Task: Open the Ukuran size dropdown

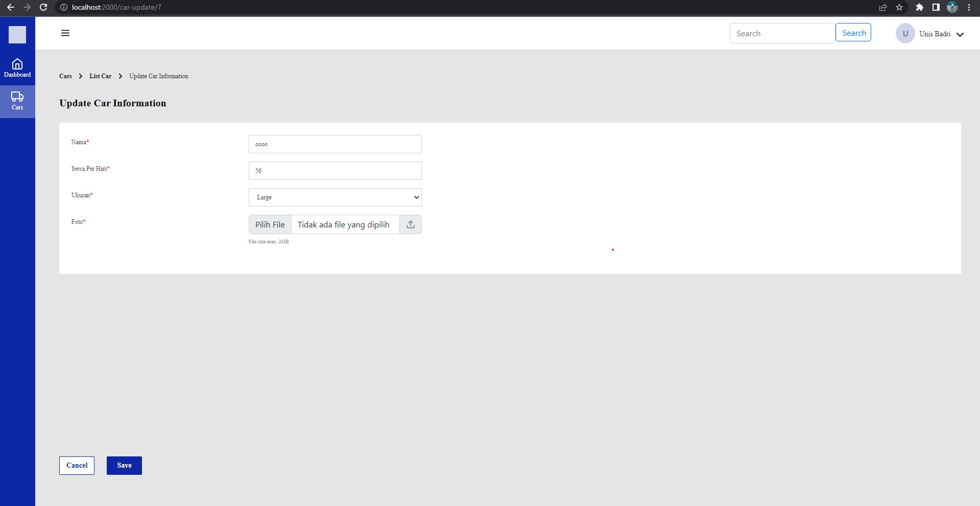Action: pyautogui.click(x=334, y=197)
